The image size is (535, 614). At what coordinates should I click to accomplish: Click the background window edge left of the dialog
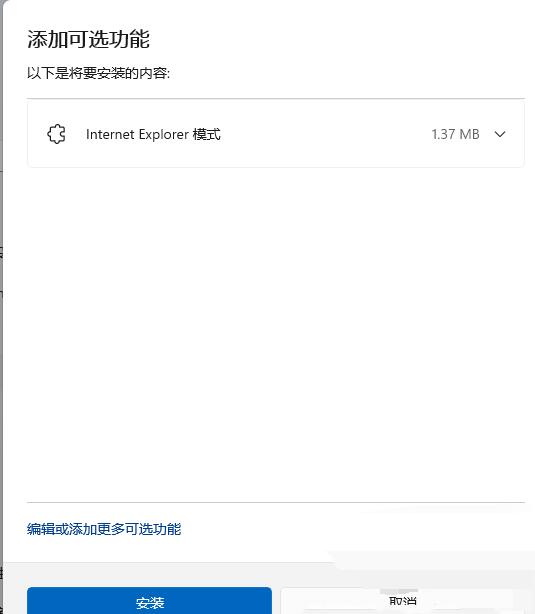click(x=1, y=313)
